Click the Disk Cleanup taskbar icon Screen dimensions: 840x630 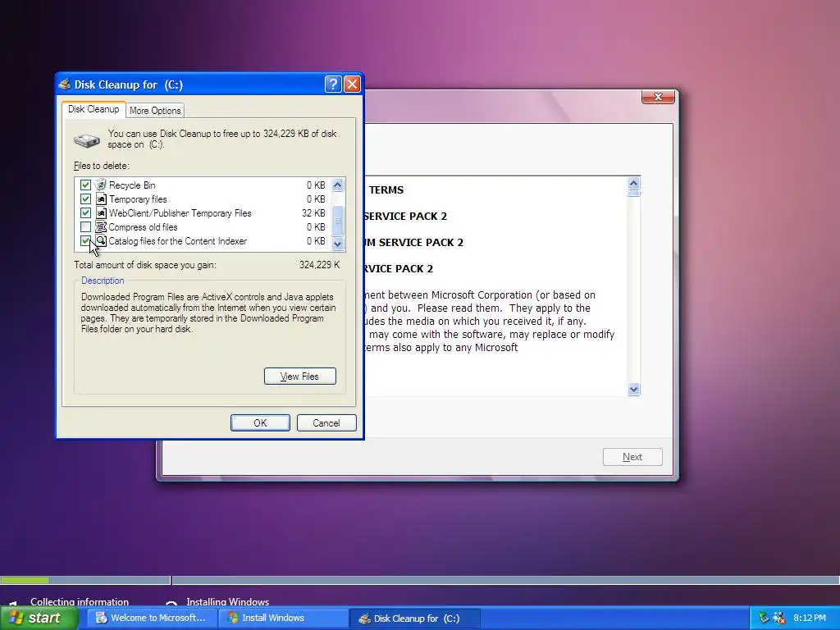(365, 619)
